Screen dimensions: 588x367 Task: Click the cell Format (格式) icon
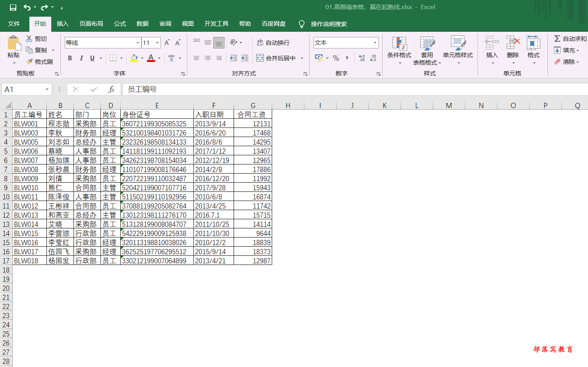(534, 42)
